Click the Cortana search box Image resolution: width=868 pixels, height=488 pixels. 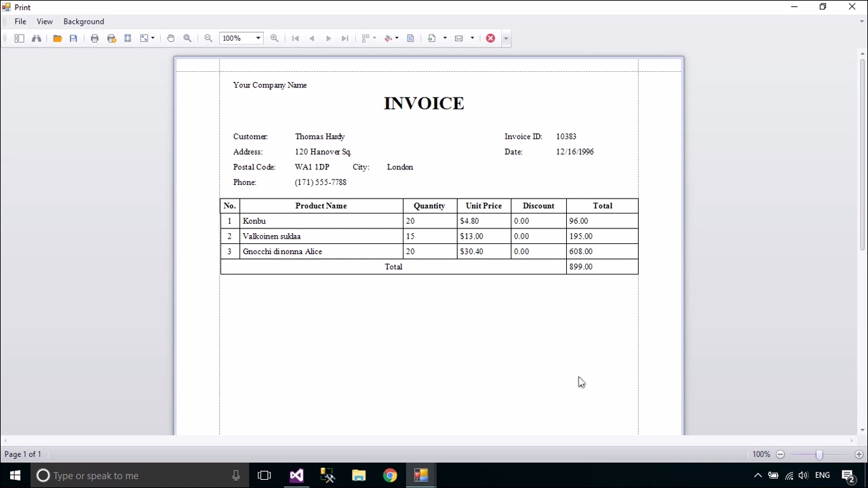point(140,475)
